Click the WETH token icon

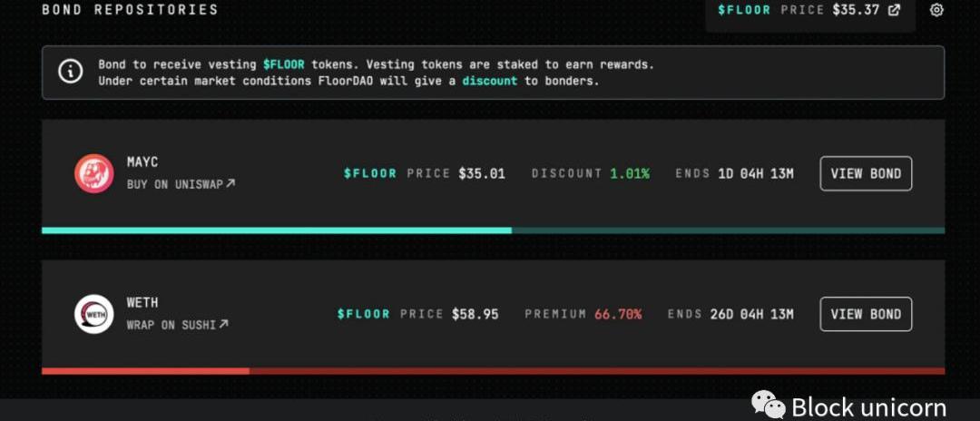tap(93, 314)
